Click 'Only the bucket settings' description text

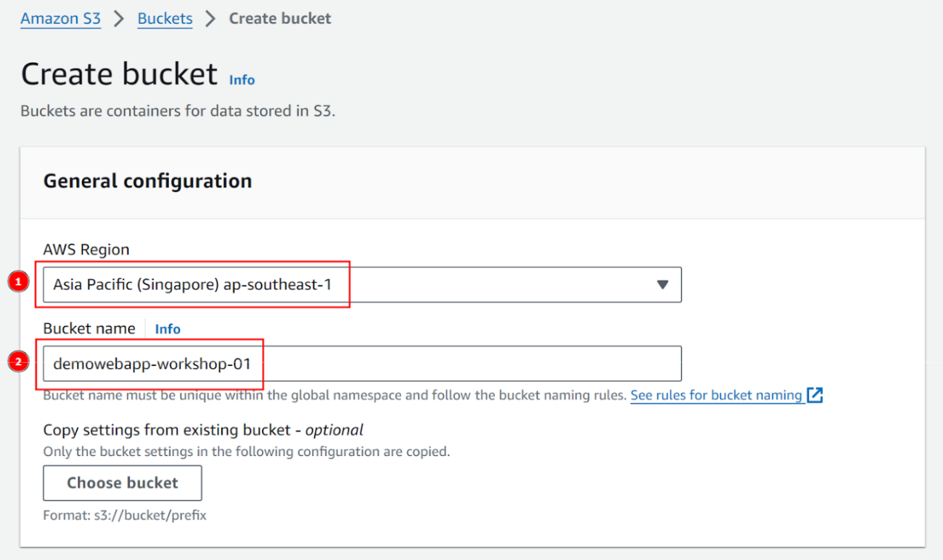pyautogui.click(x=247, y=452)
